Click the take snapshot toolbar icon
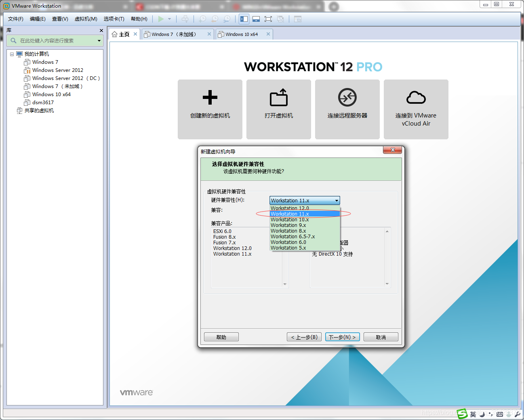 [x=202, y=19]
